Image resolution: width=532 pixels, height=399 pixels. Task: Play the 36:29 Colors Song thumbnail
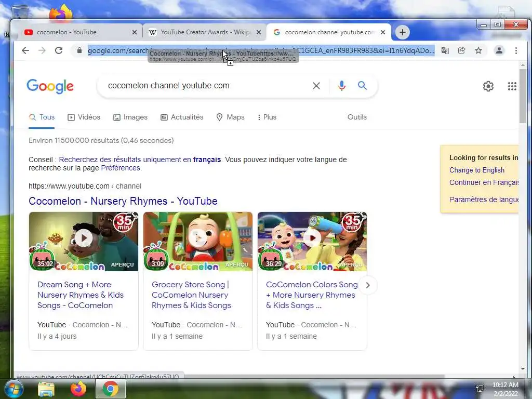pos(312,242)
